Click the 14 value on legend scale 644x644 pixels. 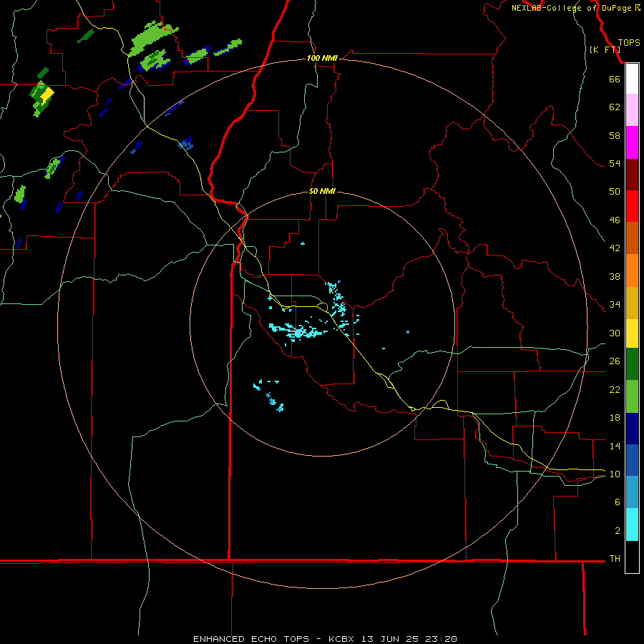pyautogui.click(x=615, y=446)
